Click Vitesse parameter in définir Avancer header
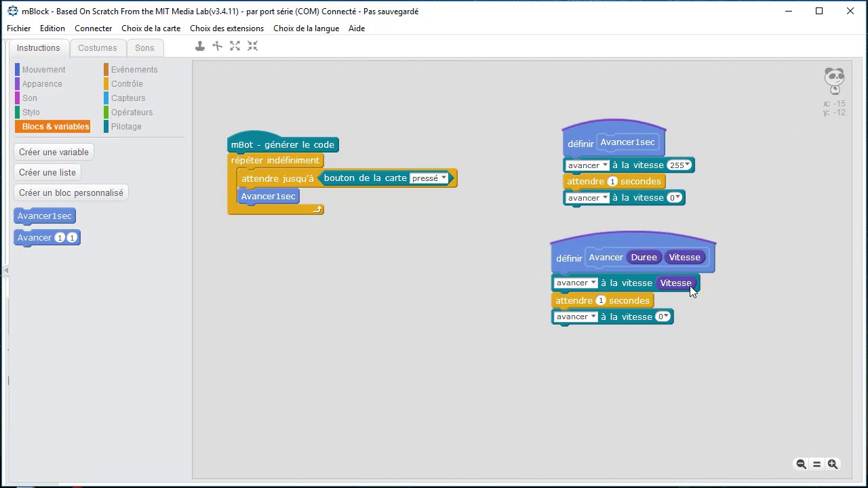The height and width of the screenshot is (488, 868). [x=684, y=258]
